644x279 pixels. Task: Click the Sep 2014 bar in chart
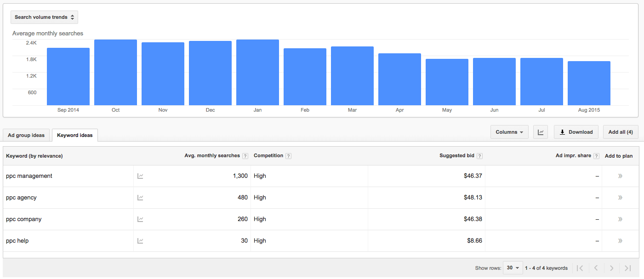tap(68, 77)
